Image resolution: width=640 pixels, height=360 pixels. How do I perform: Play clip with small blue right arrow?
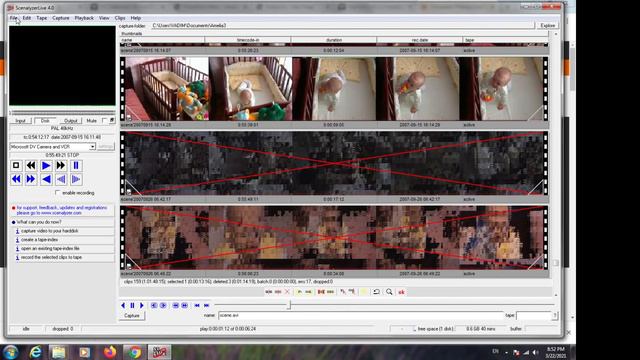point(142,305)
